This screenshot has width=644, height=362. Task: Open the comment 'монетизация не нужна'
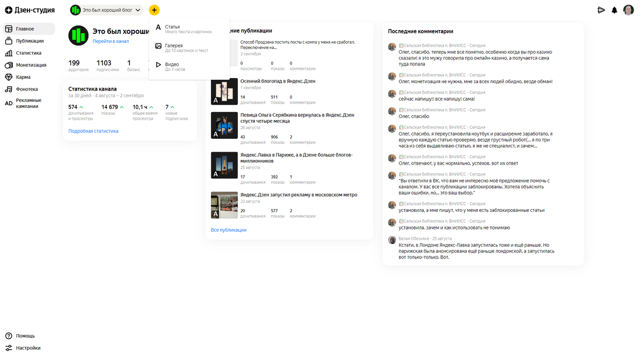click(475, 82)
